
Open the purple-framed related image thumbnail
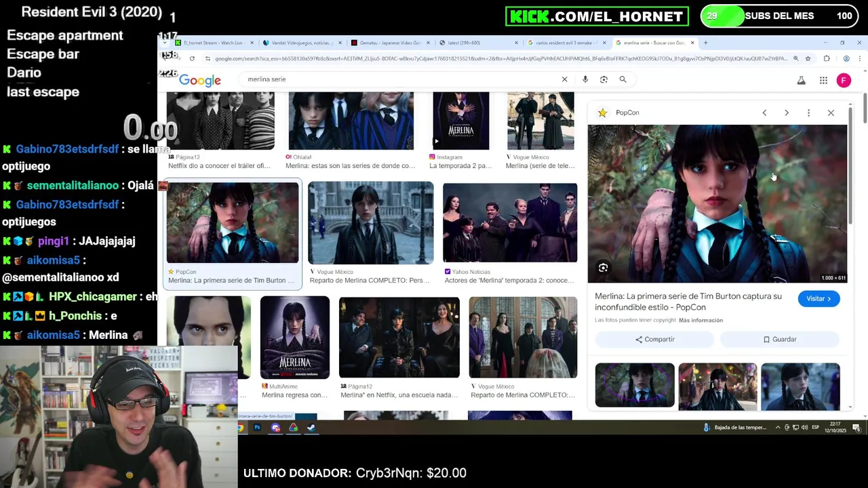point(635,386)
